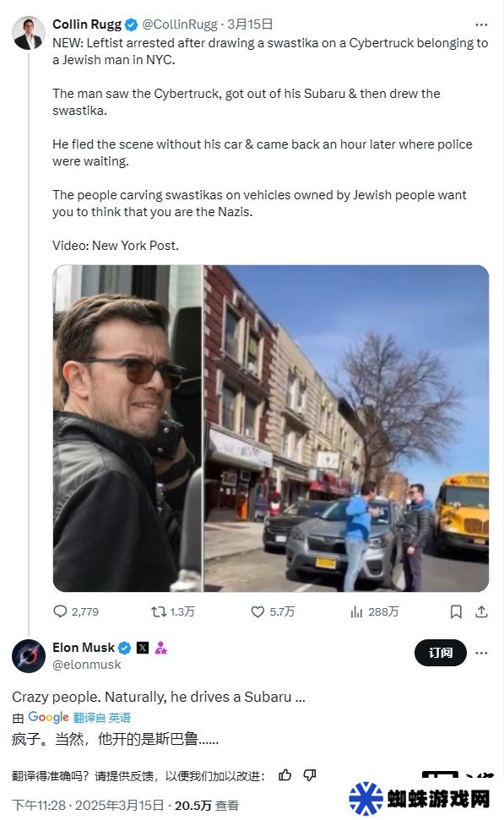Bookmark Collin Rugg's tweet

pos(456,611)
